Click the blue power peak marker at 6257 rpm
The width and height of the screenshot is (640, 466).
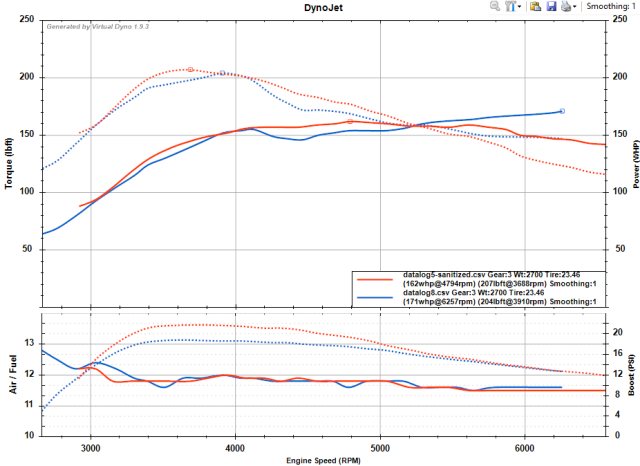[562, 111]
